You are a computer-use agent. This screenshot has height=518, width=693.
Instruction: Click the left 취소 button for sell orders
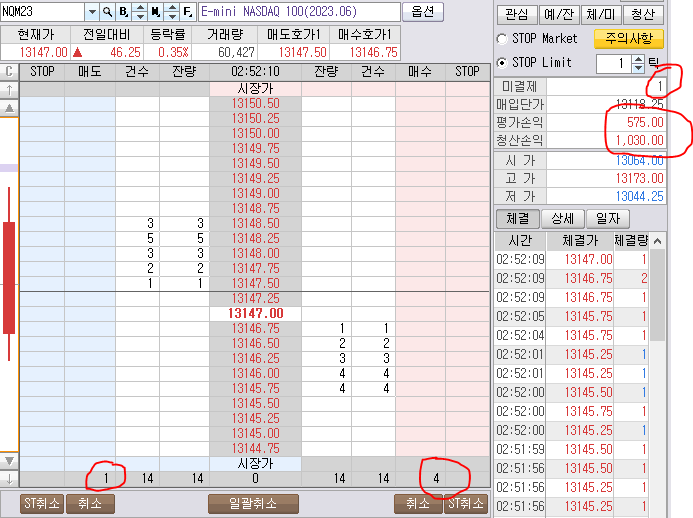pos(90,503)
